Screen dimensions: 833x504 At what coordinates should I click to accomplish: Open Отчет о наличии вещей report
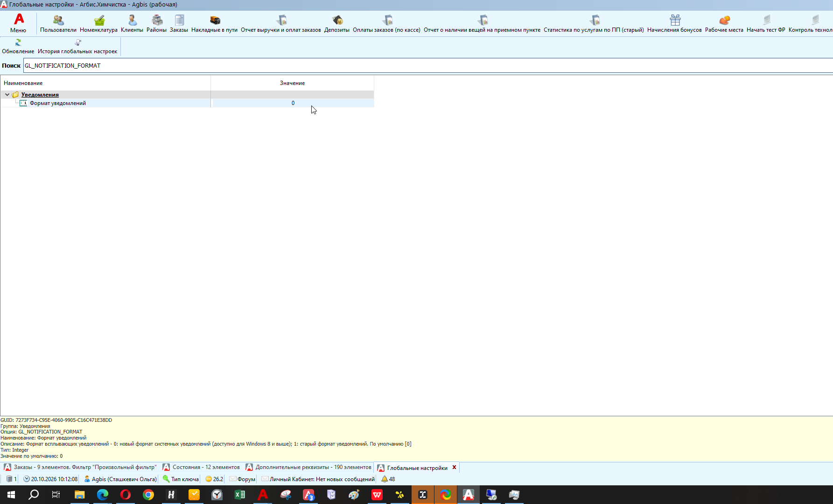click(482, 23)
